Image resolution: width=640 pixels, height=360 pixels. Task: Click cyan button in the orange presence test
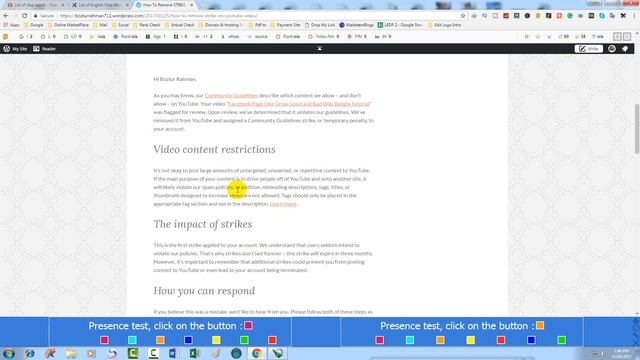point(410,340)
